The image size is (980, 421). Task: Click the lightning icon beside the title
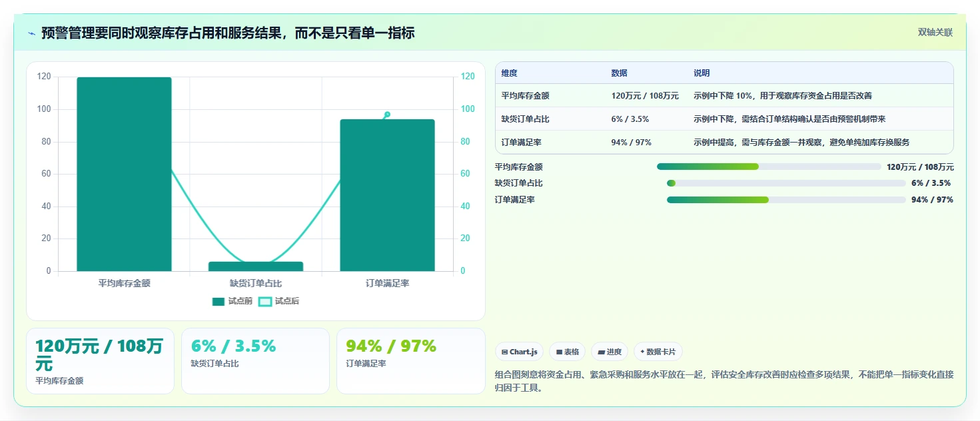click(31, 33)
